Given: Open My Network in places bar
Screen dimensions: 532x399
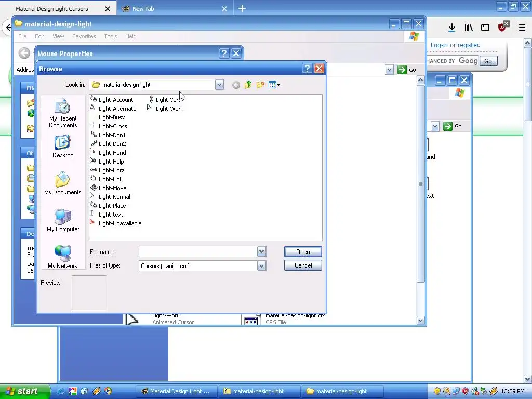Looking at the screenshot, I should (x=63, y=257).
